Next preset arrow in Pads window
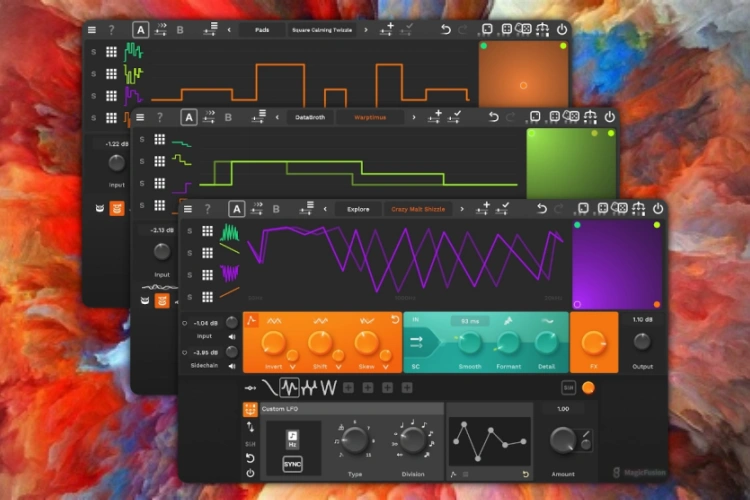The image size is (750, 500). click(366, 30)
